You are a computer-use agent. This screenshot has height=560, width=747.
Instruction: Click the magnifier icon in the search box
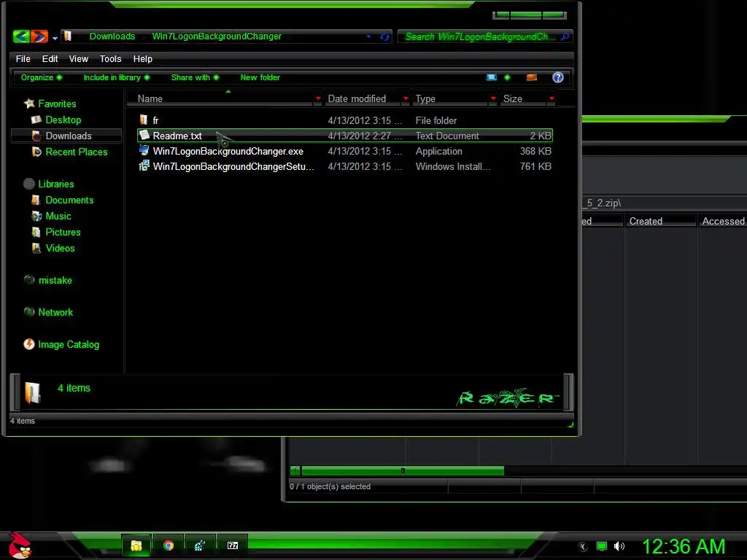tap(565, 36)
